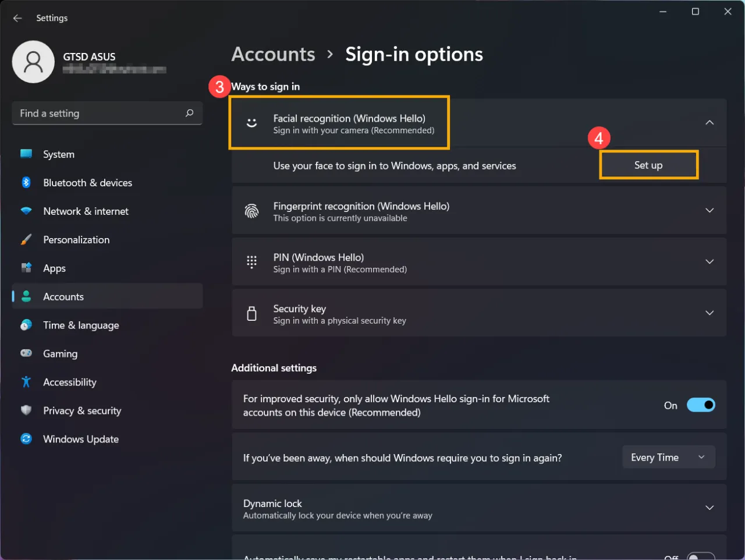745x560 pixels.
Task: Click the Windows Update icon
Action: pyautogui.click(x=27, y=439)
